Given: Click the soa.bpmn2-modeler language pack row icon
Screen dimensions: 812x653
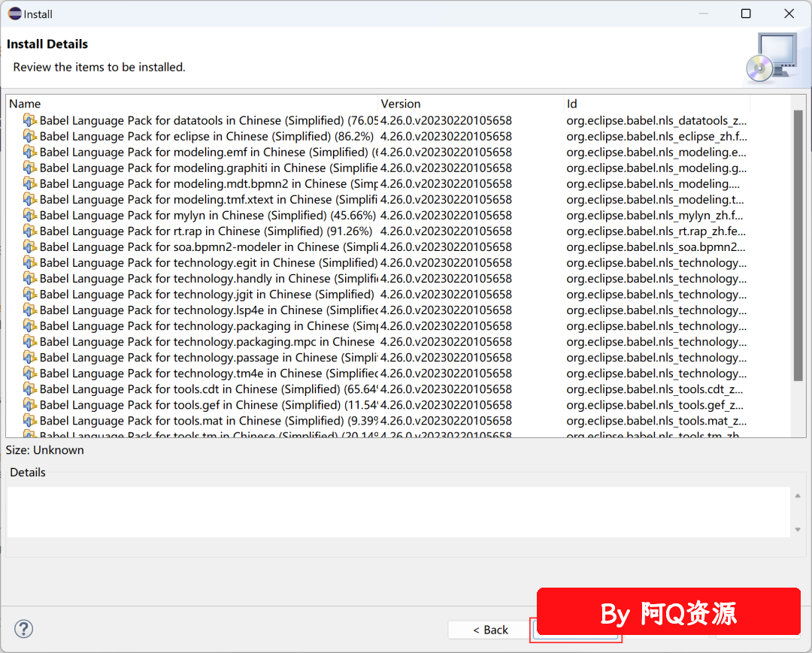Looking at the screenshot, I should click(x=30, y=246).
